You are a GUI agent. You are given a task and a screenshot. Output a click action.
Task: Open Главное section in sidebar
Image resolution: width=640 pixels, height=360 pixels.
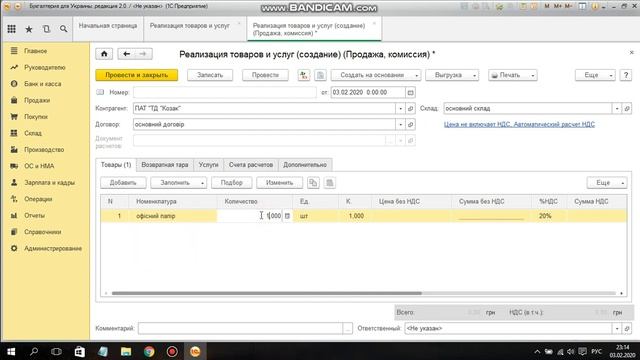pyautogui.click(x=36, y=51)
